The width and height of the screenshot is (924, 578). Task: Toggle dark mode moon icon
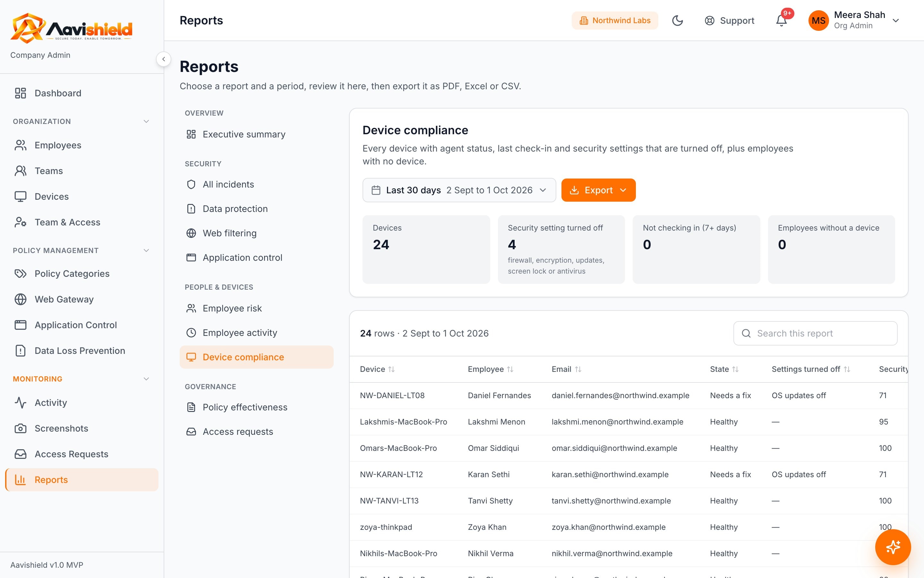(677, 20)
